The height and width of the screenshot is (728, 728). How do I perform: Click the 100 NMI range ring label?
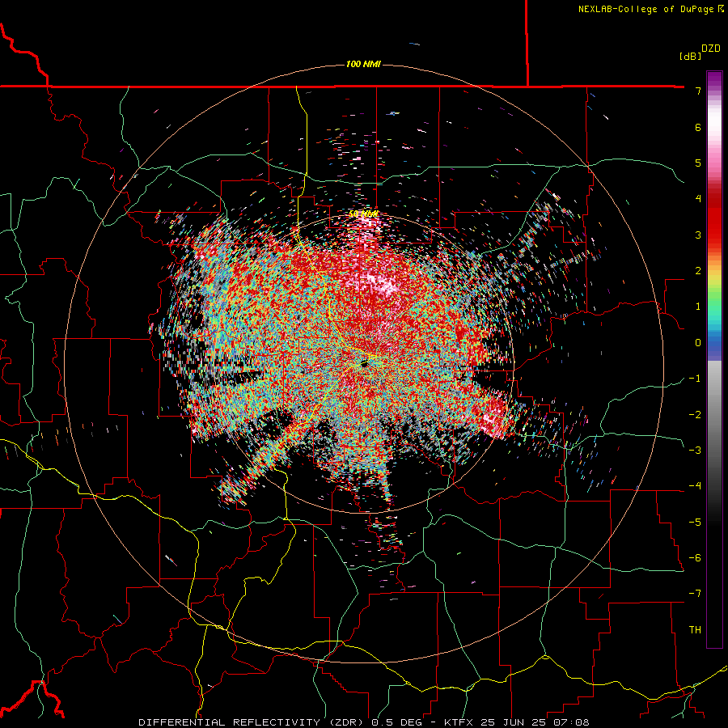point(363,64)
